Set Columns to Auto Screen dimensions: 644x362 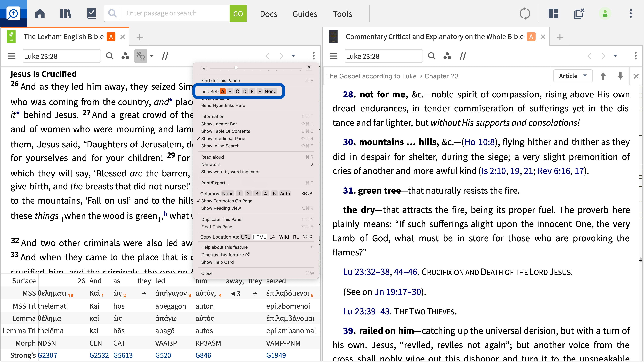coord(285,194)
